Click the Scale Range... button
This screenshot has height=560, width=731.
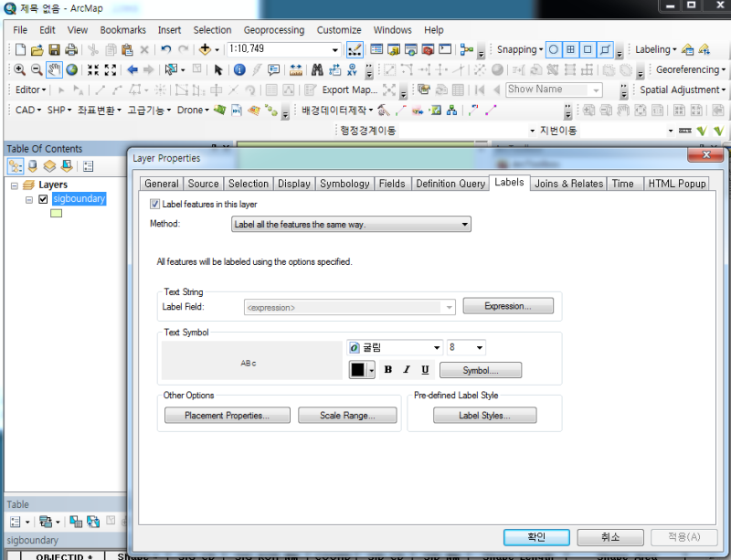pyautogui.click(x=347, y=415)
